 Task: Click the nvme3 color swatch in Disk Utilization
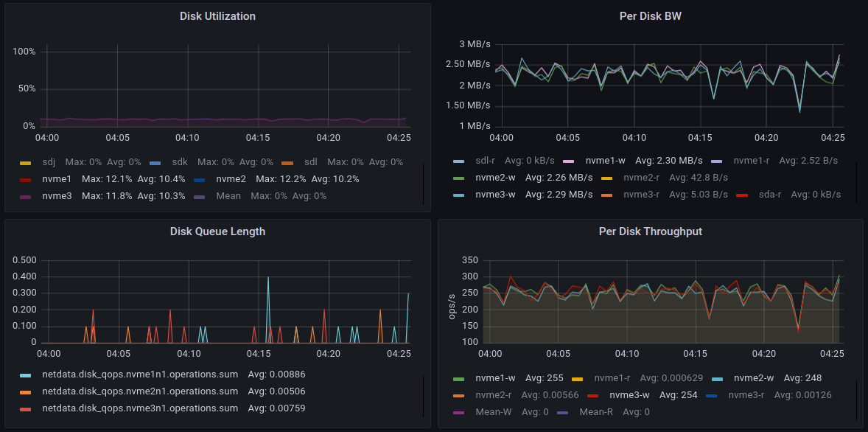click(x=25, y=196)
